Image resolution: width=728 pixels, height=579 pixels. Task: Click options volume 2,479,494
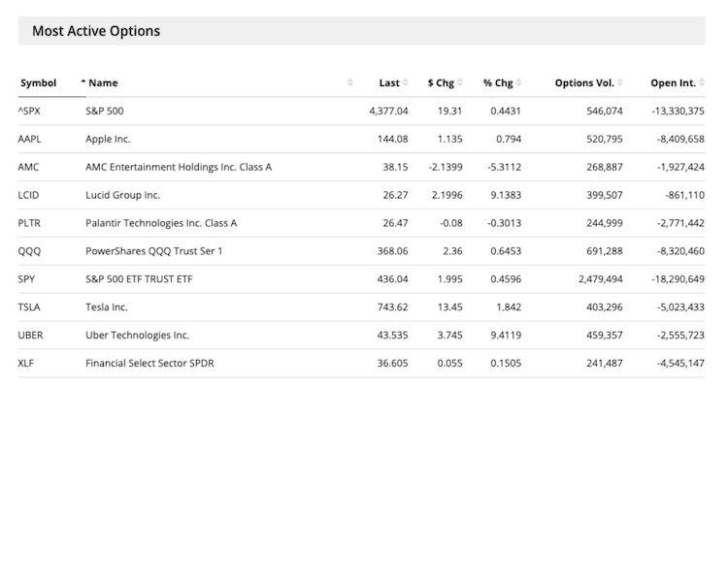point(600,279)
